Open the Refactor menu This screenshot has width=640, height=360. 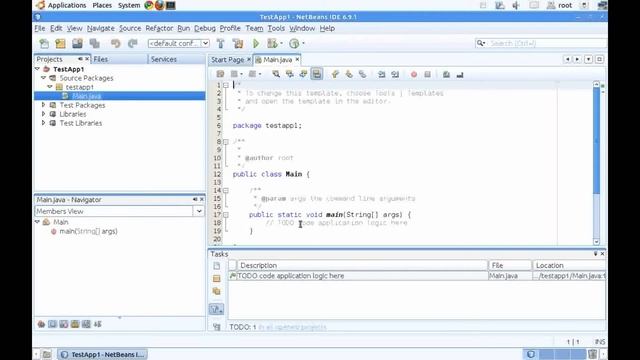tap(159, 28)
